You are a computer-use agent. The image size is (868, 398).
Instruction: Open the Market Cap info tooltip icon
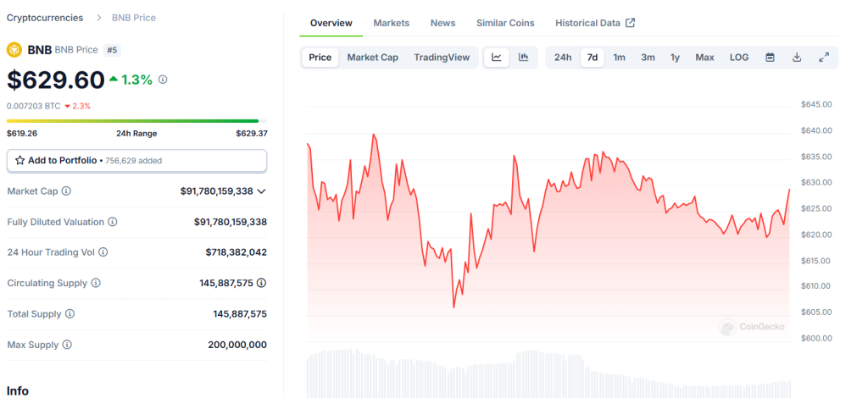(66, 191)
